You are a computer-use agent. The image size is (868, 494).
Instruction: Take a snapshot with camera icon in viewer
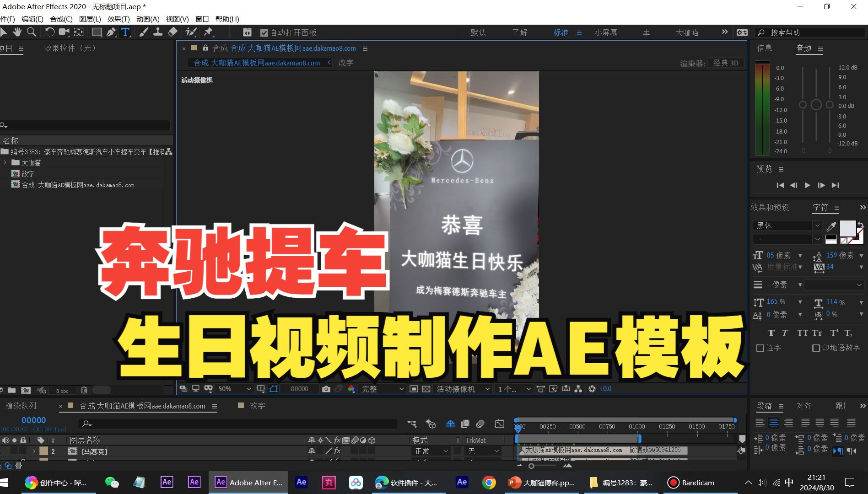(x=326, y=389)
